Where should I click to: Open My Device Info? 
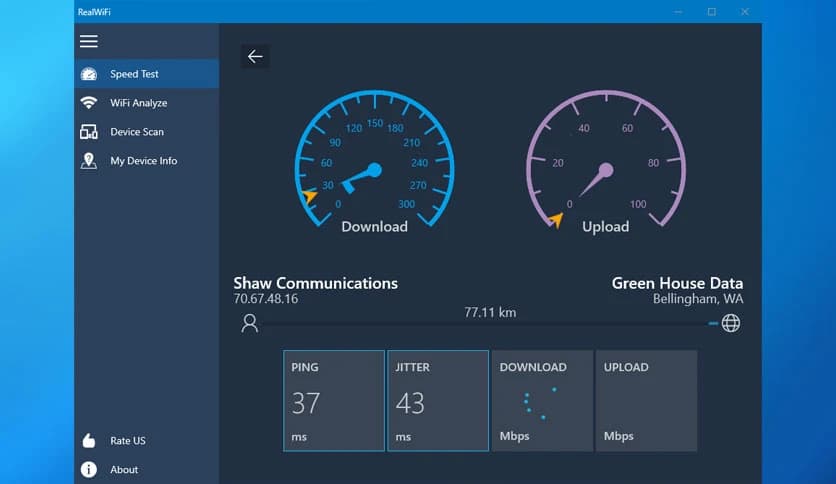coord(147,160)
